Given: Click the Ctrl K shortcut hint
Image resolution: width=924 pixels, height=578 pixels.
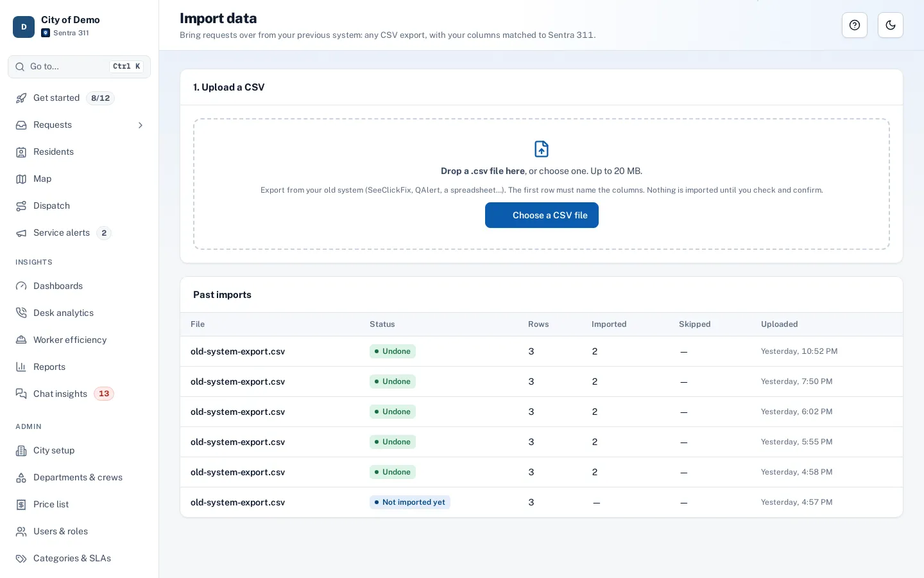Looking at the screenshot, I should [x=126, y=67].
